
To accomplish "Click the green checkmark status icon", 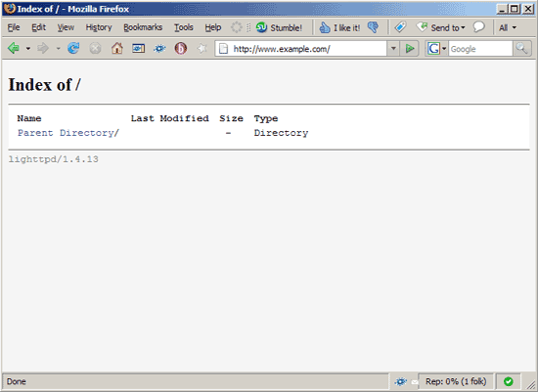I will pos(508,381).
